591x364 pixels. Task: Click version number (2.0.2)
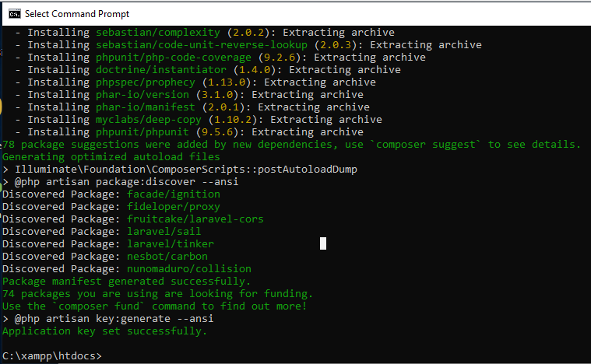248,33
